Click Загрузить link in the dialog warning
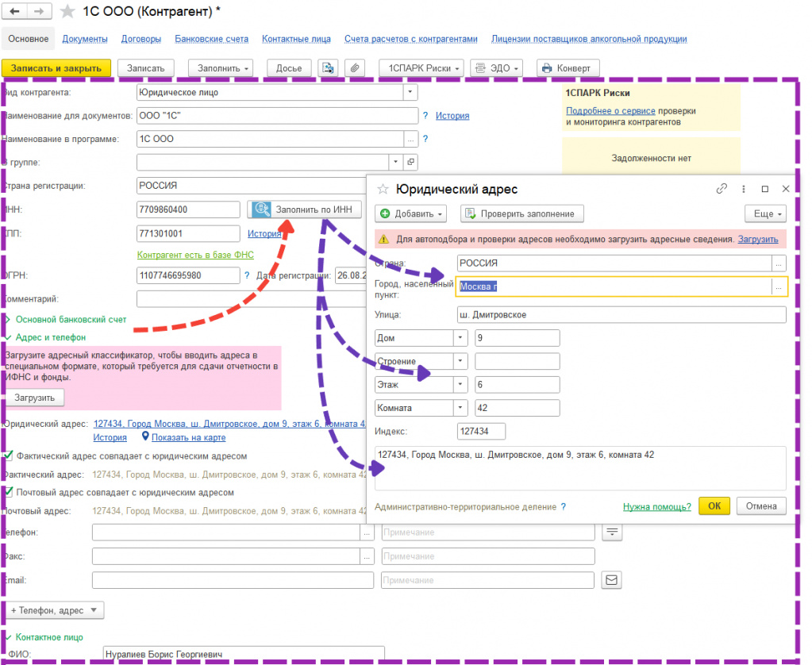This screenshot has width=812, height=665. pos(757,240)
